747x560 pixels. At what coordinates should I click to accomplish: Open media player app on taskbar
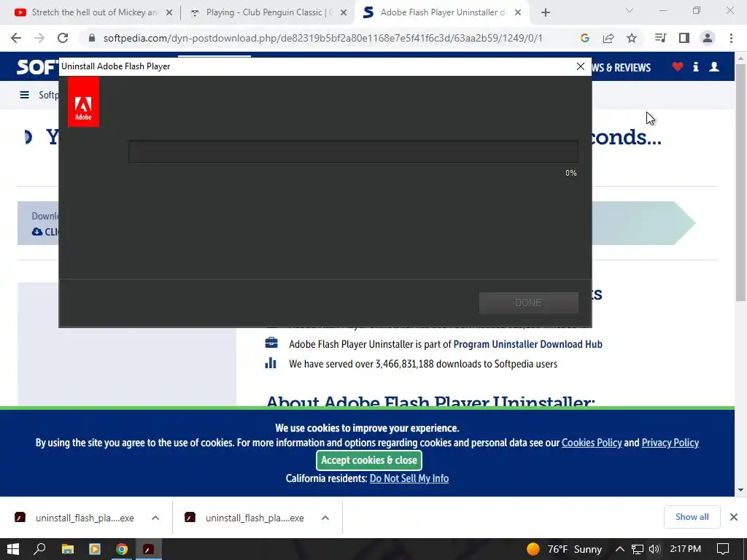(95, 549)
